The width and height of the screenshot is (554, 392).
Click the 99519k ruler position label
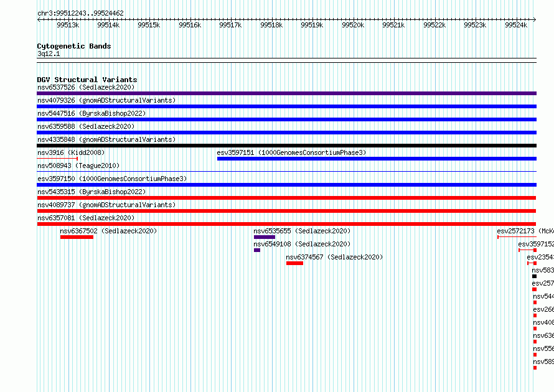(x=312, y=25)
